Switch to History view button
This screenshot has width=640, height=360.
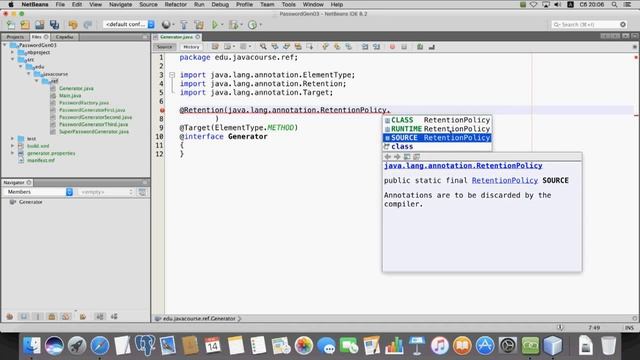point(191,47)
